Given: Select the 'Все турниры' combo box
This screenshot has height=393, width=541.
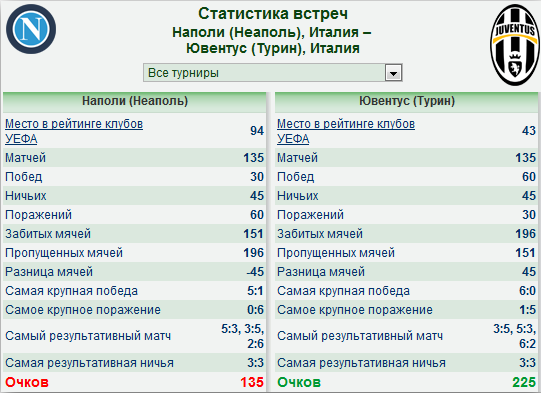Looking at the screenshot, I should [273, 73].
